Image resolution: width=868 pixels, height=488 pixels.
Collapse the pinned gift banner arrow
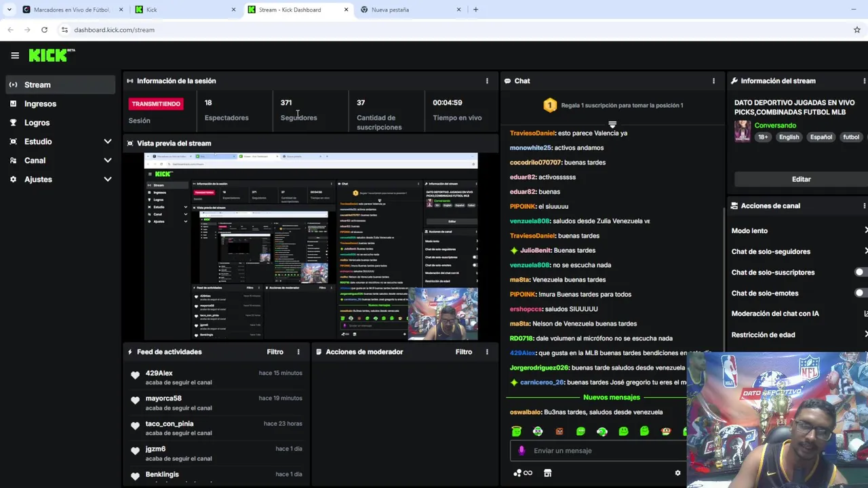click(612, 125)
